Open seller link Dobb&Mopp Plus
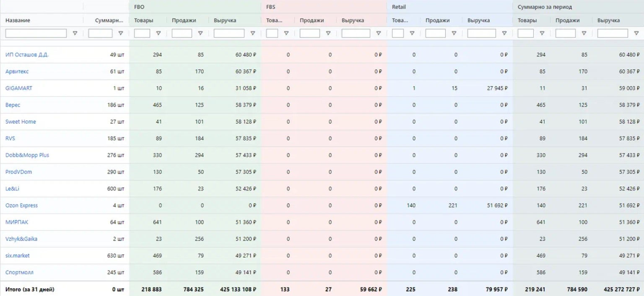644x296 pixels. [27, 155]
